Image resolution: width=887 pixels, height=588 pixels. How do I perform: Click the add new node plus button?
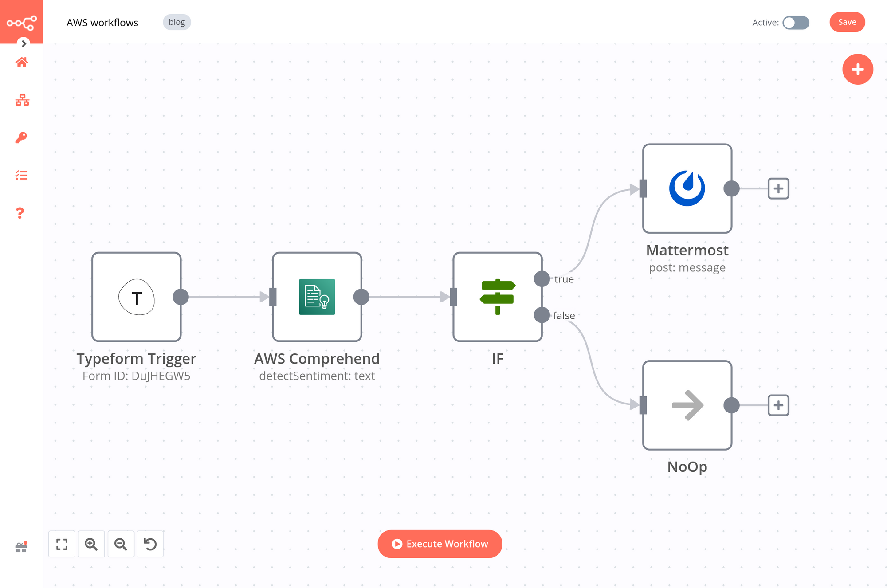[x=857, y=69]
